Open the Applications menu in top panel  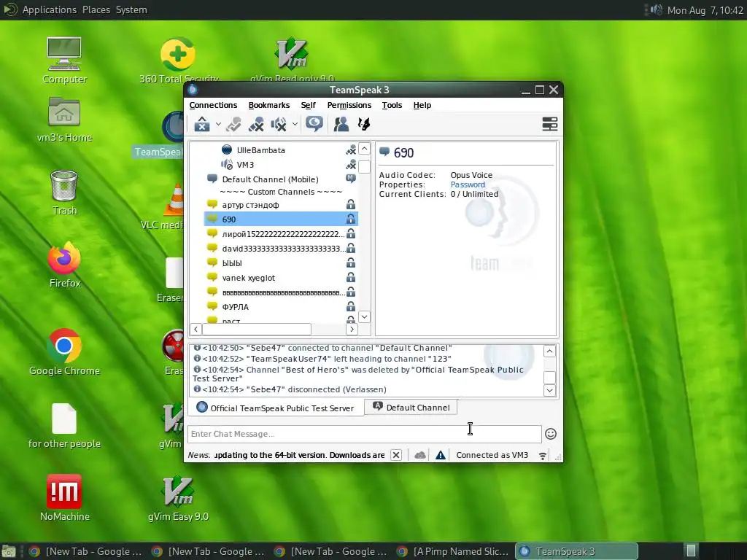click(x=49, y=9)
